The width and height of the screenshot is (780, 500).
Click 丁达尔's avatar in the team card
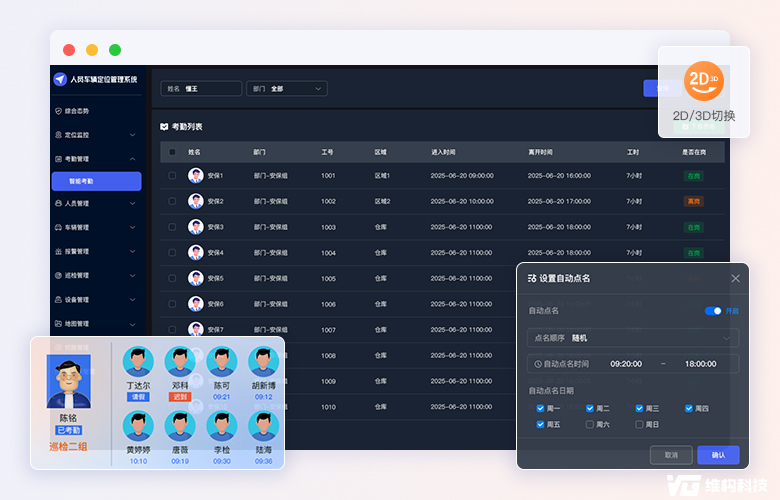(138, 362)
